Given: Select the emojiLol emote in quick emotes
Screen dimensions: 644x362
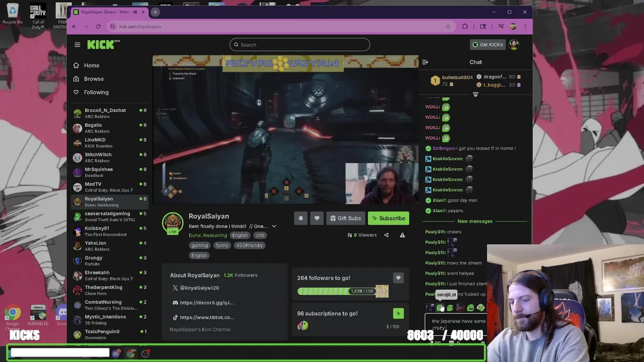Looking at the screenshot, I should coord(440,308).
